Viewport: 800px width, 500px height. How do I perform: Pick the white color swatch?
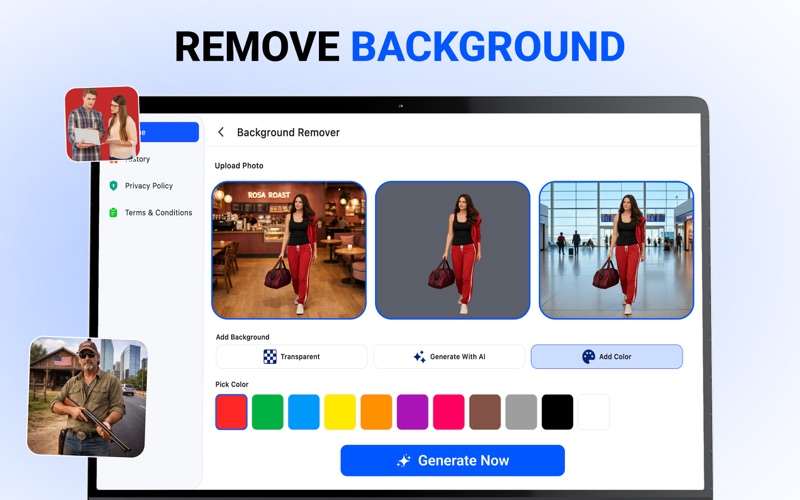tap(593, 412)
